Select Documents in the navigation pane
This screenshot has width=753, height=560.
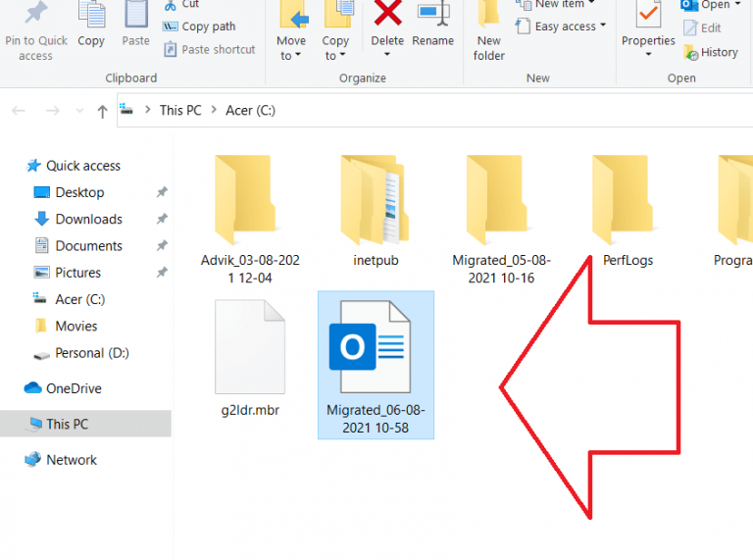(78, 246)
